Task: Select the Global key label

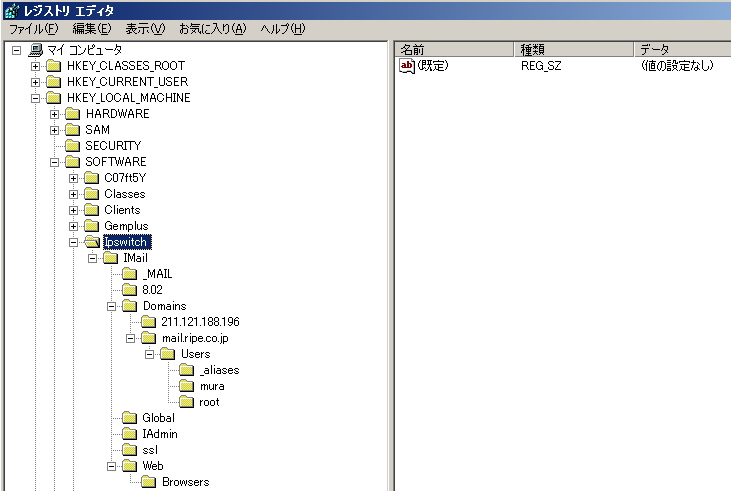Action: pos(159,418)
